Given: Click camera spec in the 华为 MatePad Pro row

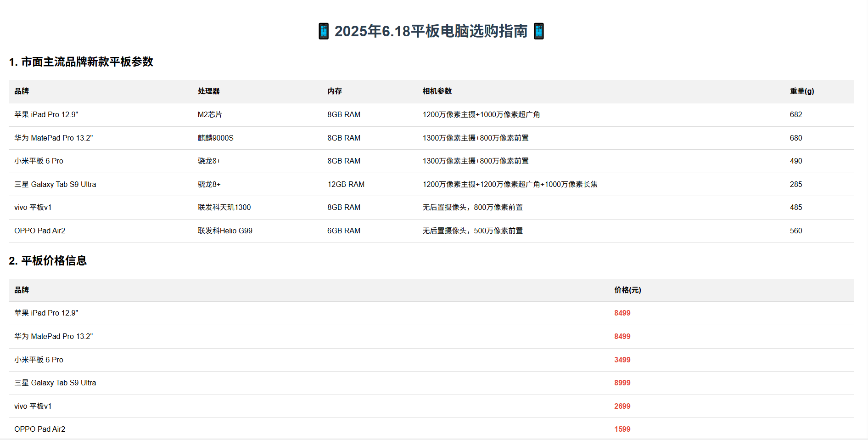Looking at the screenshot, I should pos(476,138).
